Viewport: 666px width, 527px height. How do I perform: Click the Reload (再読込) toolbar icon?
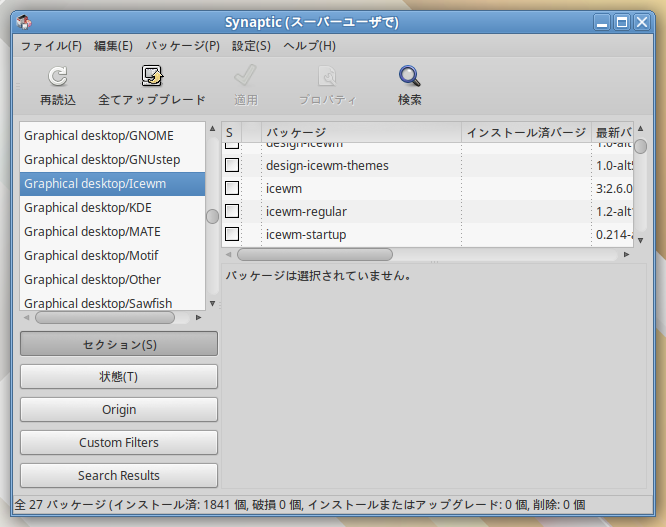(x=58, y=76)
